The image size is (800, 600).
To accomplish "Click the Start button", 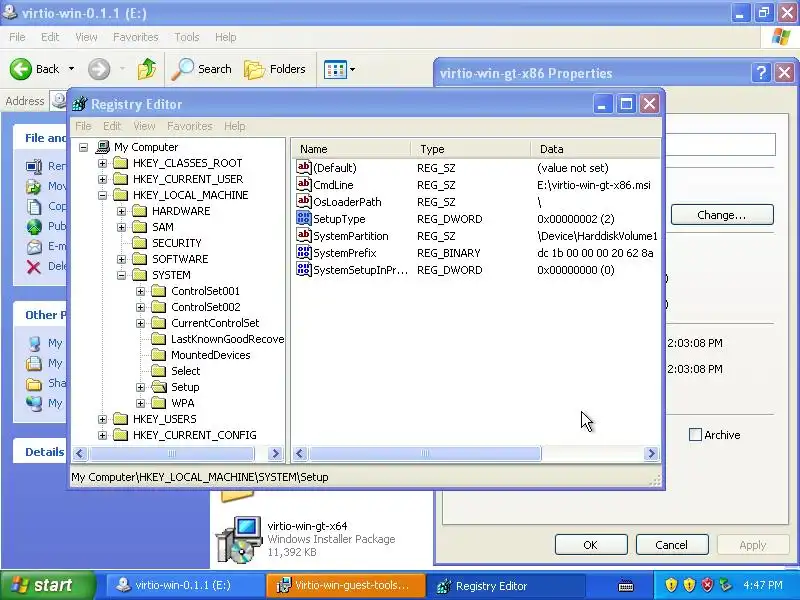I will [x=48, y=585].
